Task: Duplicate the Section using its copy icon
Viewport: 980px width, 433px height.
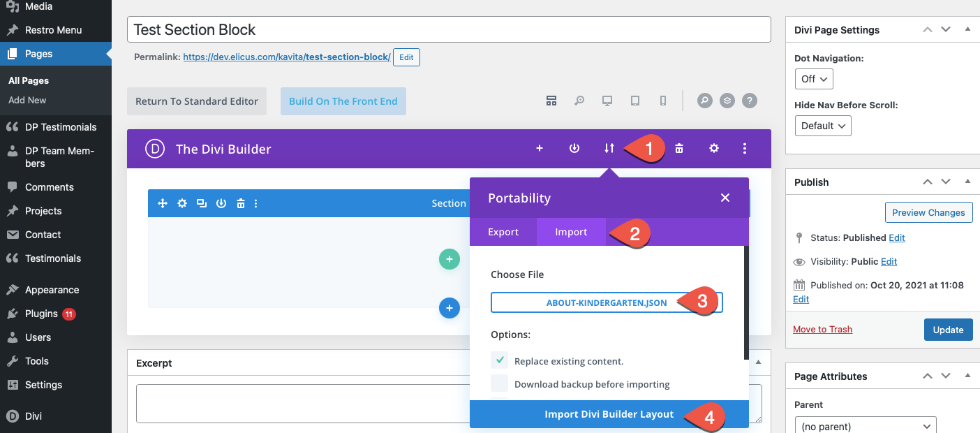Action: tap(201, 203)
